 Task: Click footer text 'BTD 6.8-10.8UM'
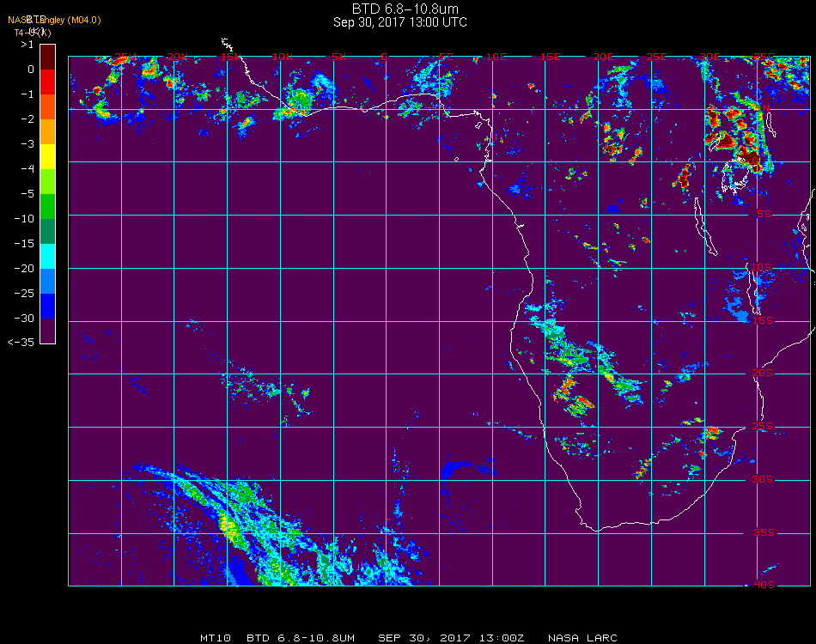pos(301,638)
